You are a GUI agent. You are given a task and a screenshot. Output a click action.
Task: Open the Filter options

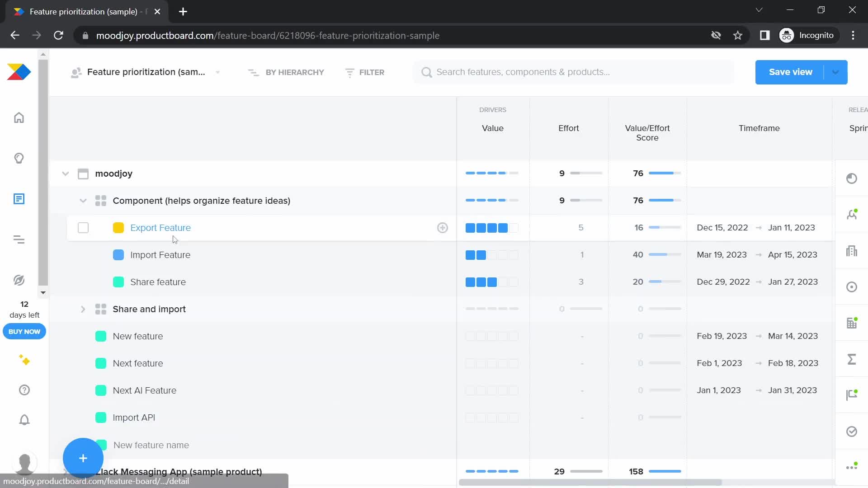point(365,72)
